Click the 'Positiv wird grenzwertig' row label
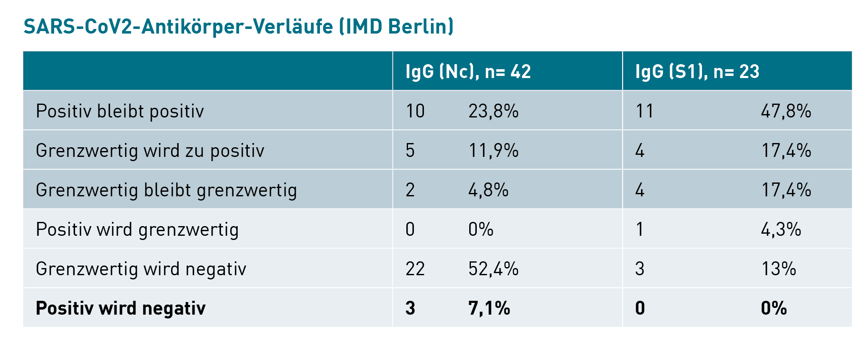Image resolution: width=868 pixels, height=344 pixels. [x=137, y=229]
